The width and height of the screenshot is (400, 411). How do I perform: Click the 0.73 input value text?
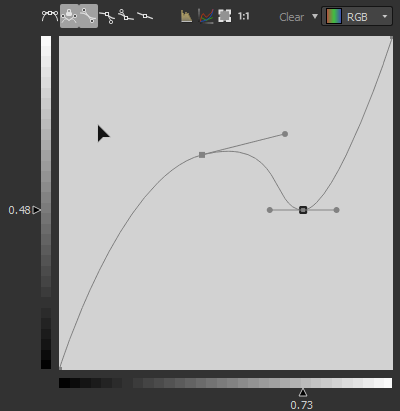(302, 405)
